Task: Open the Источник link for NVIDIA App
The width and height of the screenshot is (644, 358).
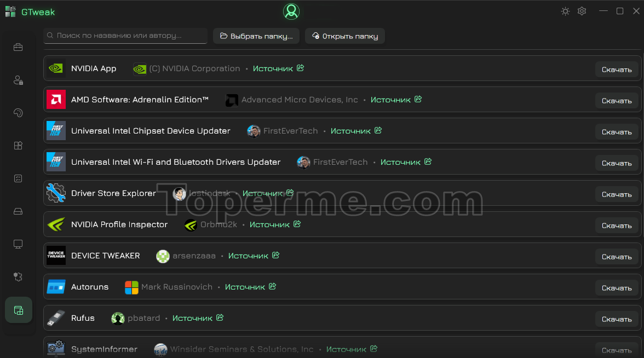Action: click(278, 68)
